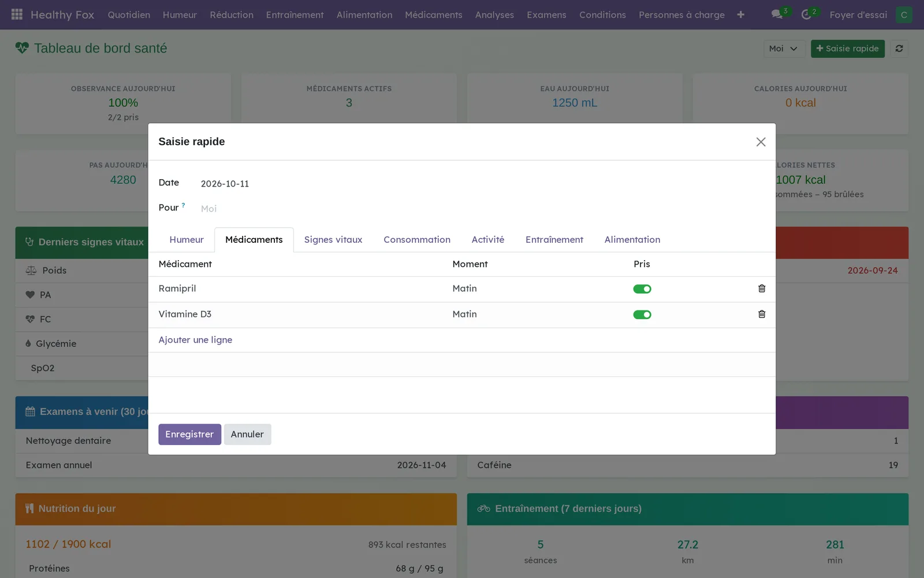Toggle Pris switch for Vitamine D3
Viewport: 924px width, 578px height.
click(x=642, y=314)
